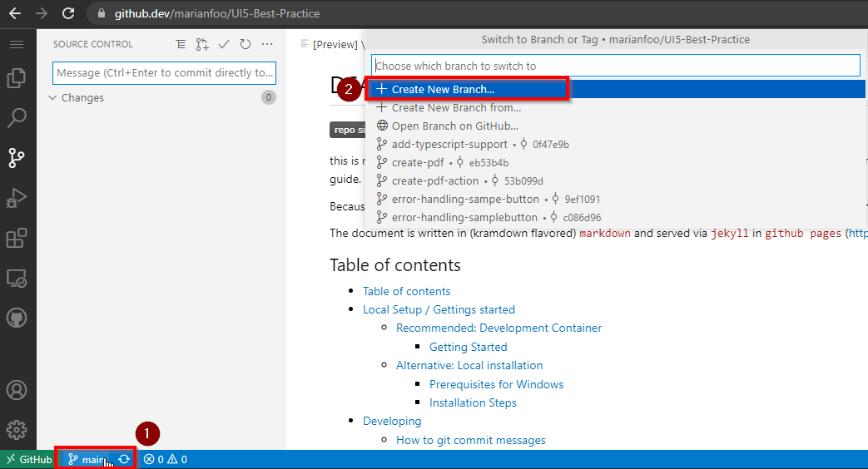The image size is (868, 469).
Task: Open How to git commit messages link
Action: [x=470, y=440]
